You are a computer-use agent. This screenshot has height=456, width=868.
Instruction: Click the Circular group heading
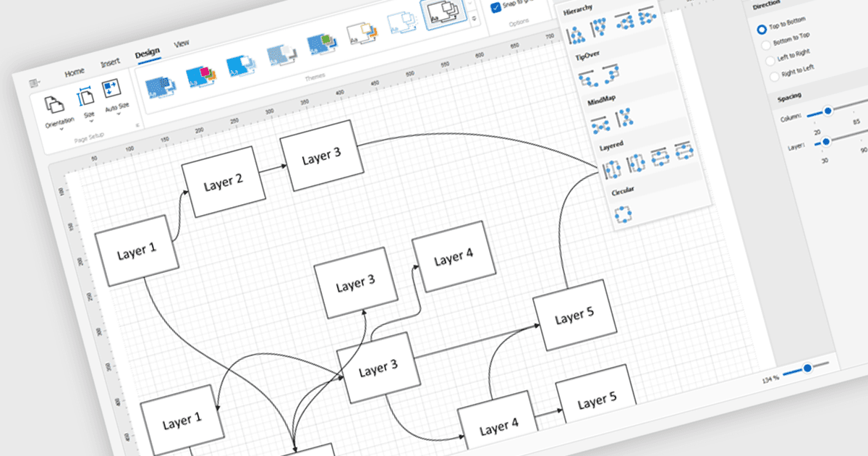[x=624, y=193]
